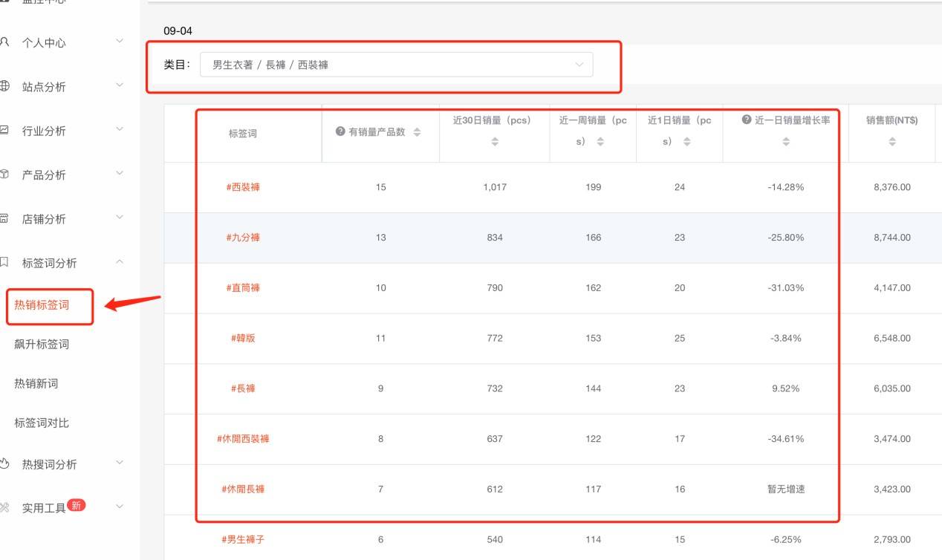Click the #直筒褲 tag link
942x560 pixels.
tap(243, 287)
